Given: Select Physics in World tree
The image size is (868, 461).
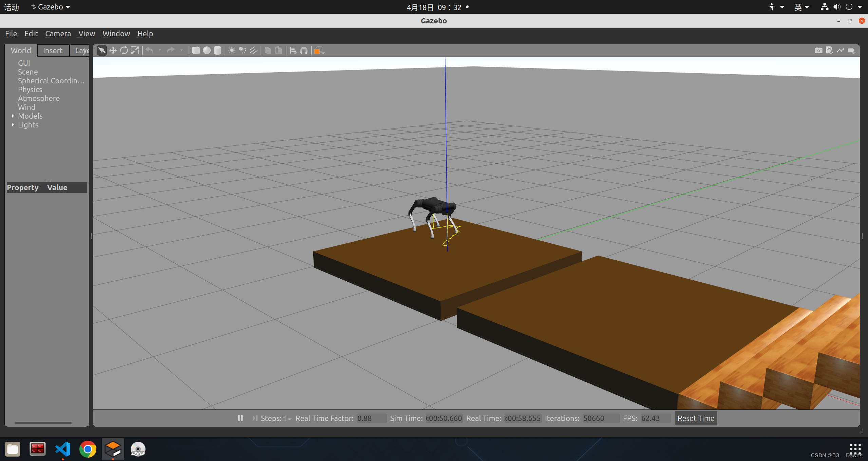Looking at the screenshot, I should click(30, 89).
